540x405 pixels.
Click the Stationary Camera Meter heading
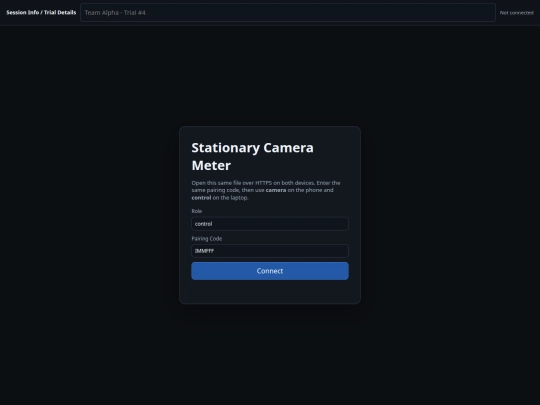click(252, 157)
